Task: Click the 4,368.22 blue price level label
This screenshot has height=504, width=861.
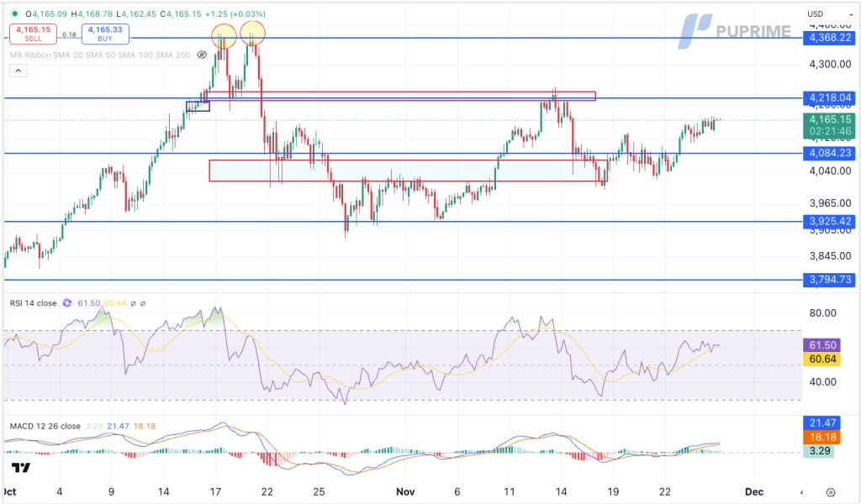Action: point(829,39)
